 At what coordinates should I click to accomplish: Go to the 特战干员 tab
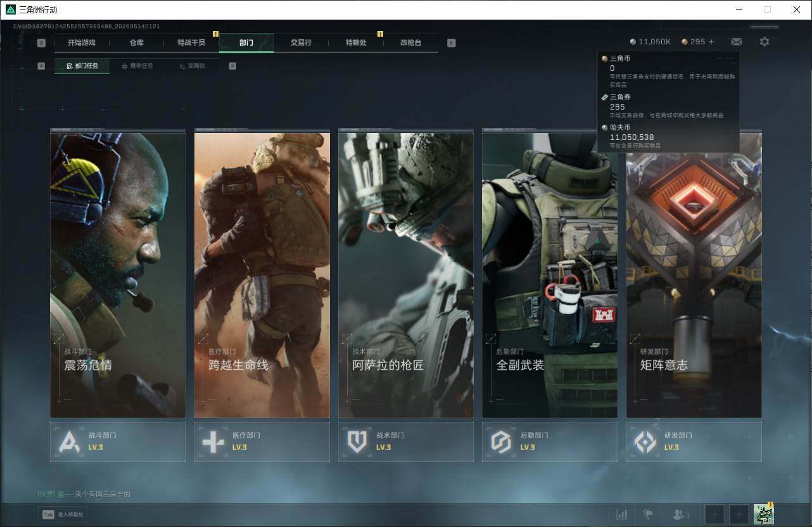[191, 42]
